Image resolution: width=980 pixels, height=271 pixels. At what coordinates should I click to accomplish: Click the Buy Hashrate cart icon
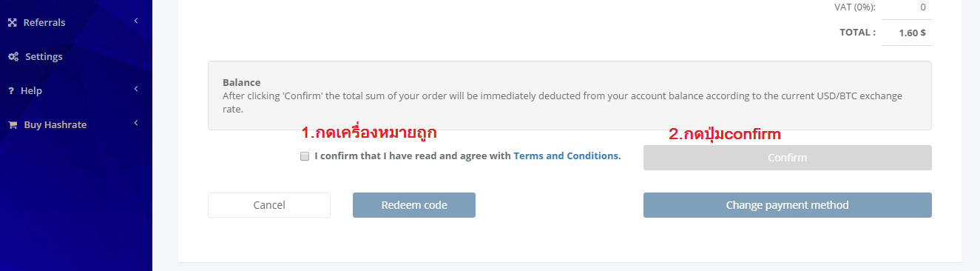pos(12,124)
